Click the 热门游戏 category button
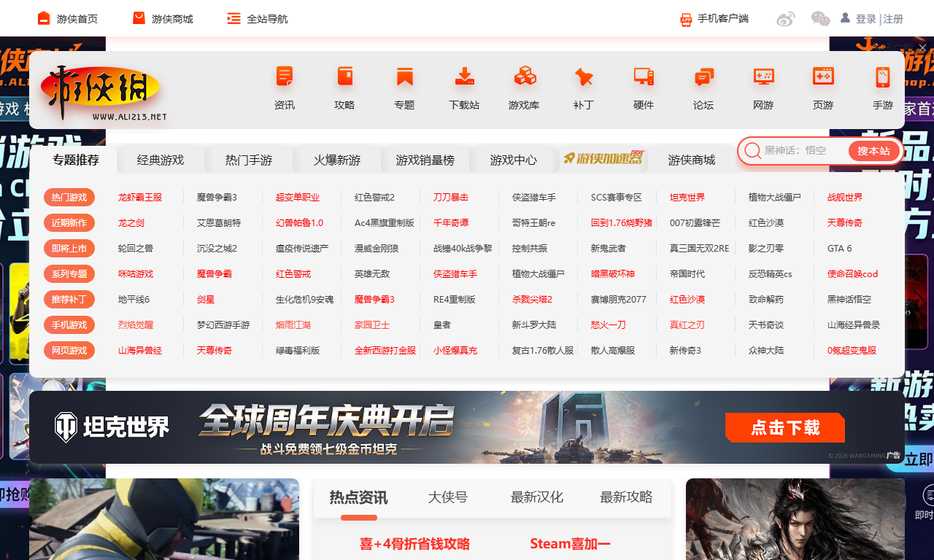Screen dimensions: 934x560 (69, 197)
